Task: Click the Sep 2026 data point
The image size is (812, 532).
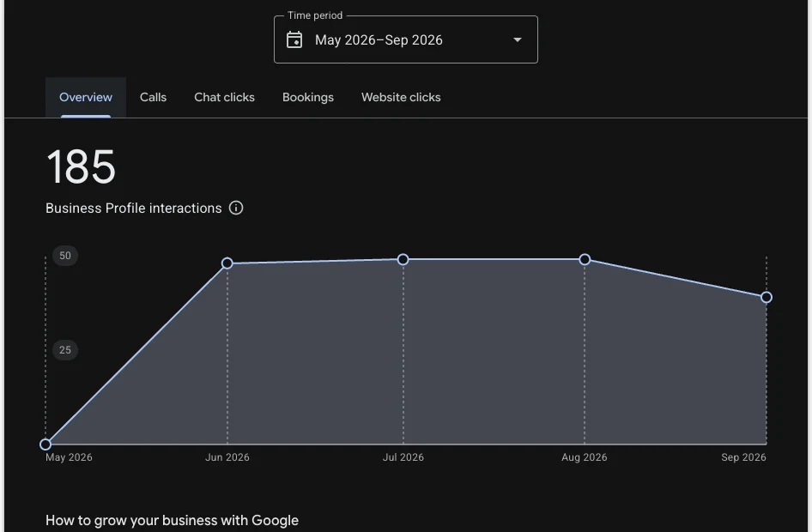Action: point(767,297)
